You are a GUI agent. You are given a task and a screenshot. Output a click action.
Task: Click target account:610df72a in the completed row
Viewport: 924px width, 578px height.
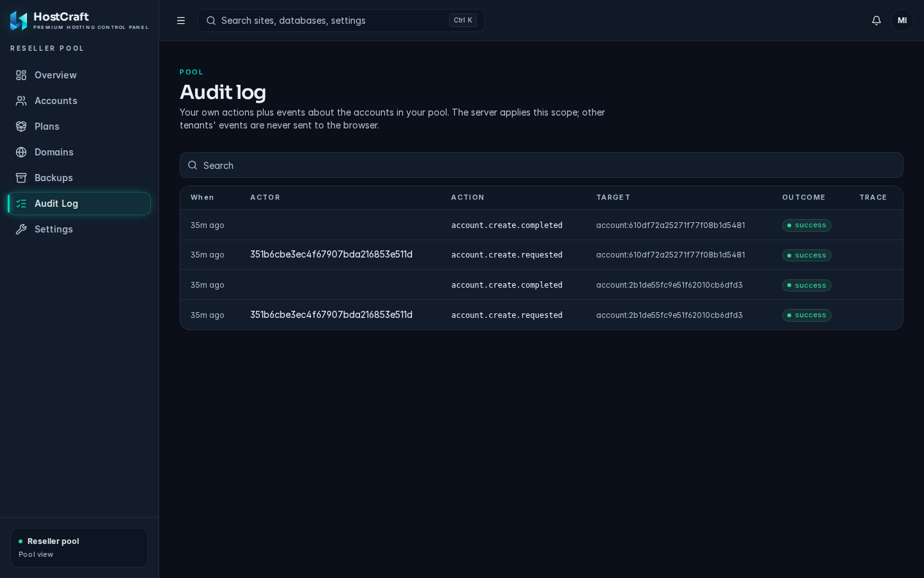671,225
